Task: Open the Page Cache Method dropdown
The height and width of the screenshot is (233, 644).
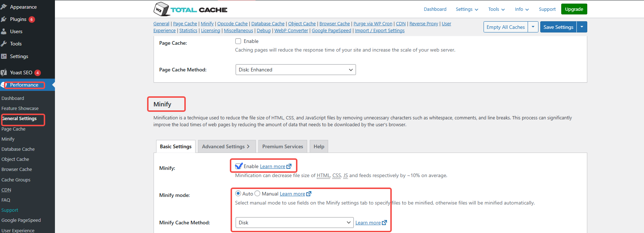Action: tap(296, 70)
